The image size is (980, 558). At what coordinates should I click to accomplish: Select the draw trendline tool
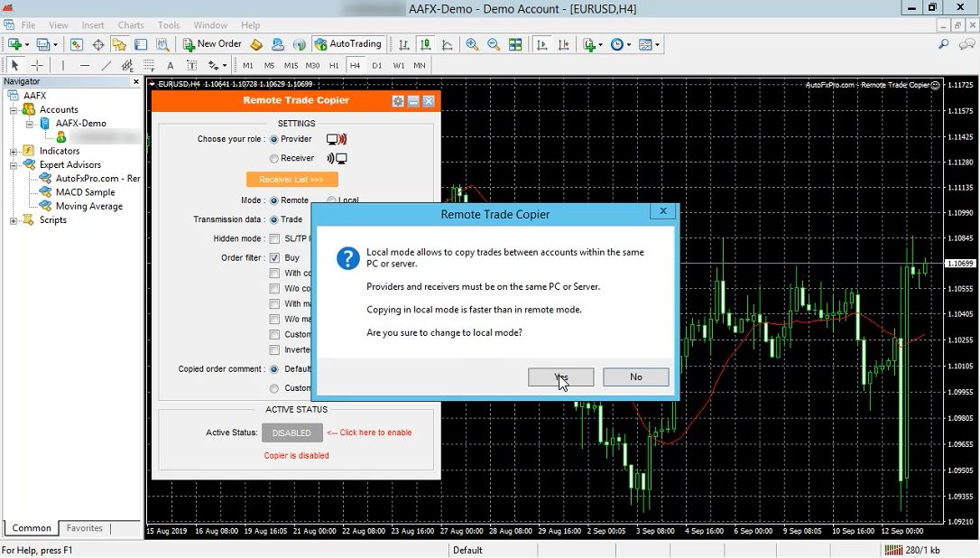[x=106, y=66]
